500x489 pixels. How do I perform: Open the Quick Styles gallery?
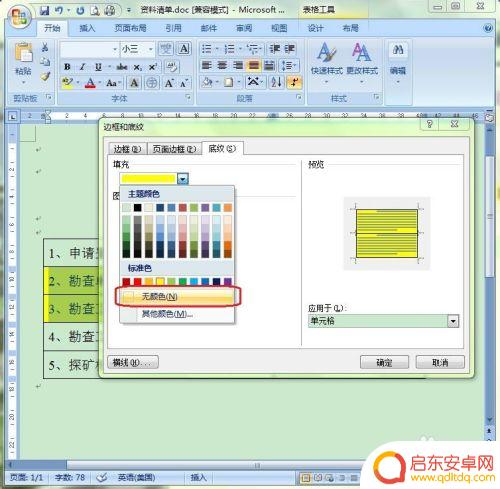coord(326,62)
